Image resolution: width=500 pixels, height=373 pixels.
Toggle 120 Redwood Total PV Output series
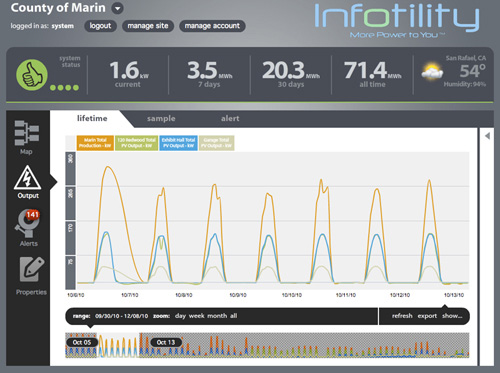[137, 143]
